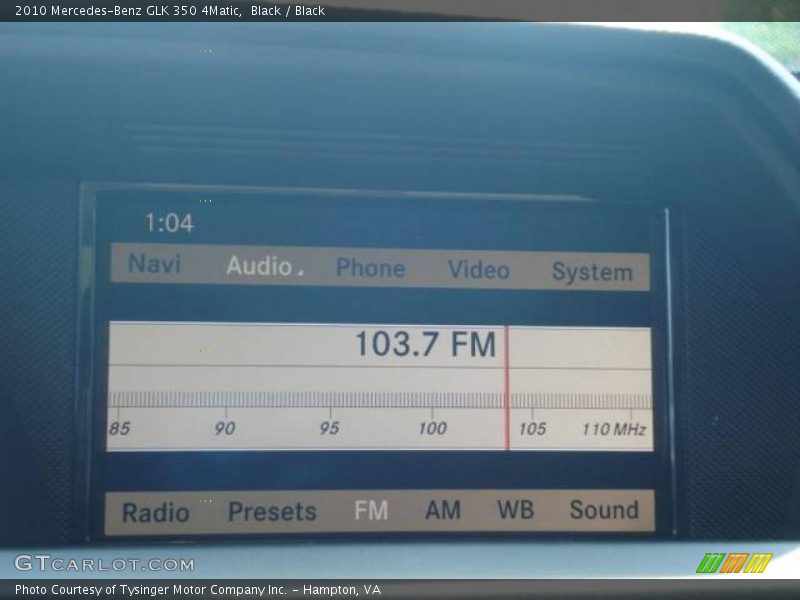800x600 pixels.
Task: Go to the System menu
Action: 592,272
